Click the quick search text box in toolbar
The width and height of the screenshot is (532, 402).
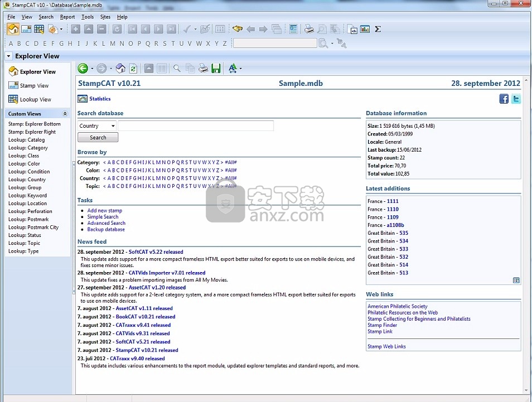(x=275, y=43)
